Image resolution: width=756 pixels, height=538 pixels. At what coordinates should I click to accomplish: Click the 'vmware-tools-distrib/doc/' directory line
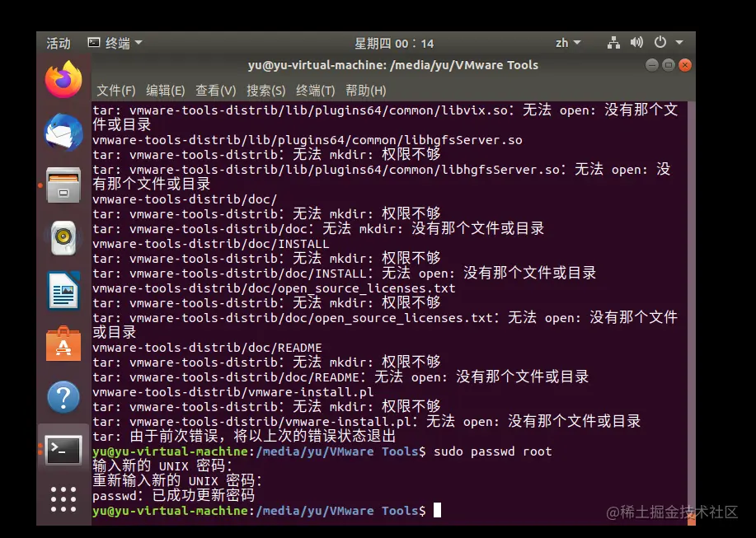pyautogui.click(x=185, y=199)
